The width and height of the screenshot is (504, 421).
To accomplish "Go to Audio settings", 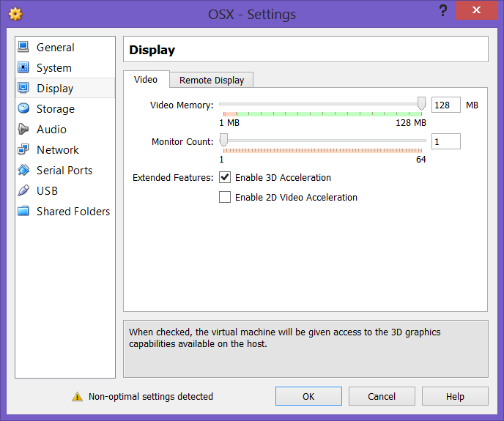I will [x=65, y=130].
